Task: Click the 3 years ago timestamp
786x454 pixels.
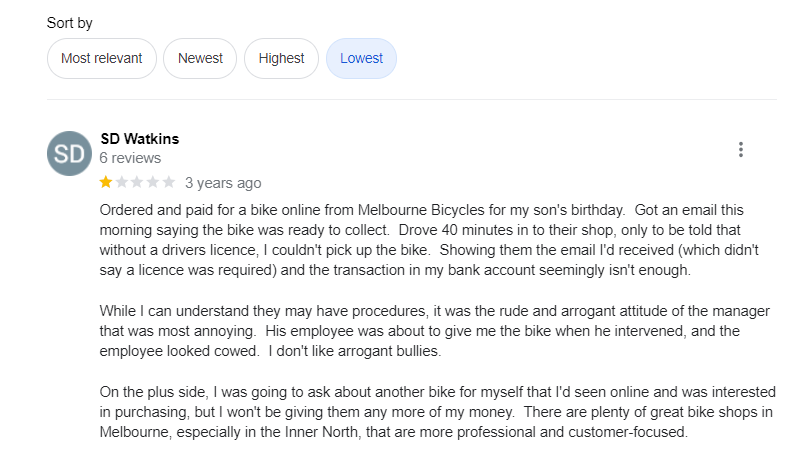Action: pos(223,183)
